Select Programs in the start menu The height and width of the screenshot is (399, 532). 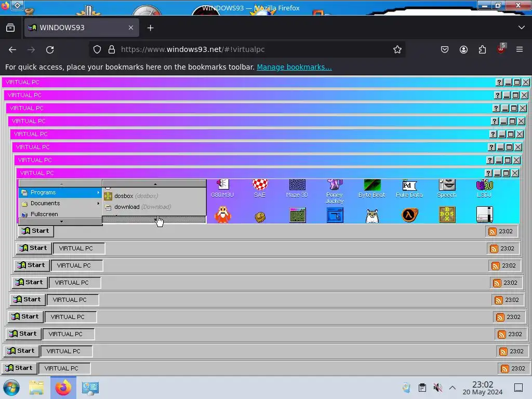pos(60,192)
